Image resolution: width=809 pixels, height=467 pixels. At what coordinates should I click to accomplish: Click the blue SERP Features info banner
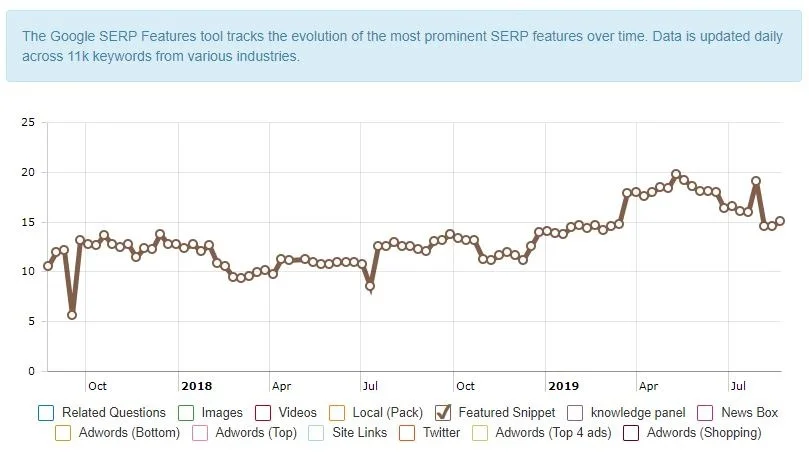[x=404, y=46]
